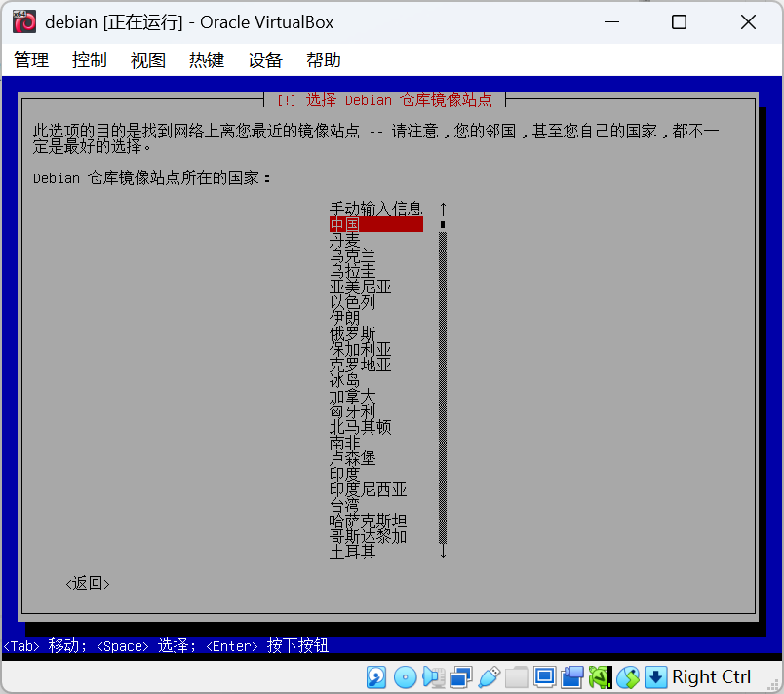Click the green CPU execution status icon
This screenshot has width=784, height=694.
tap(600, 677)
